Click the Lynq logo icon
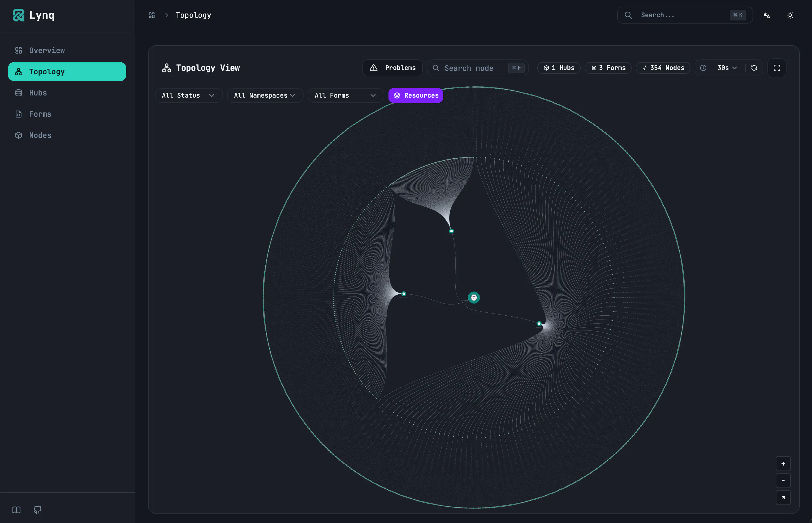Screen dimensions: 812x523 click(x=18, y=15)
